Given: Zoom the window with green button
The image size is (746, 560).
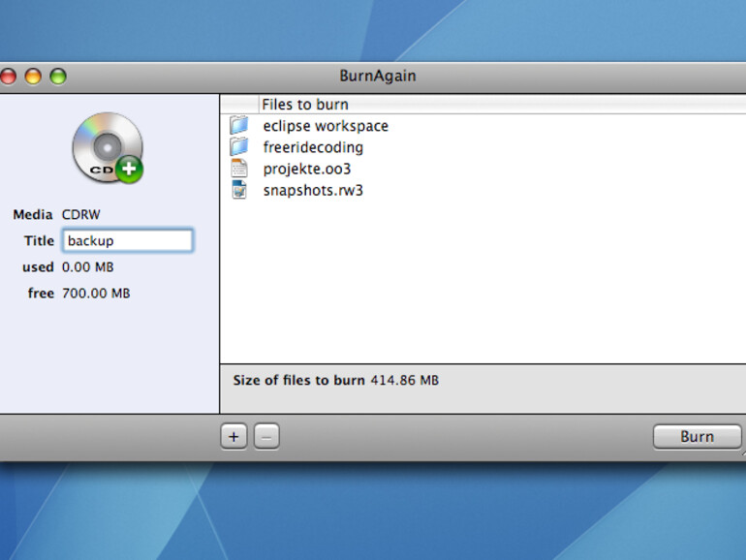Looking at the screenshot, I should tap(58, 77).
